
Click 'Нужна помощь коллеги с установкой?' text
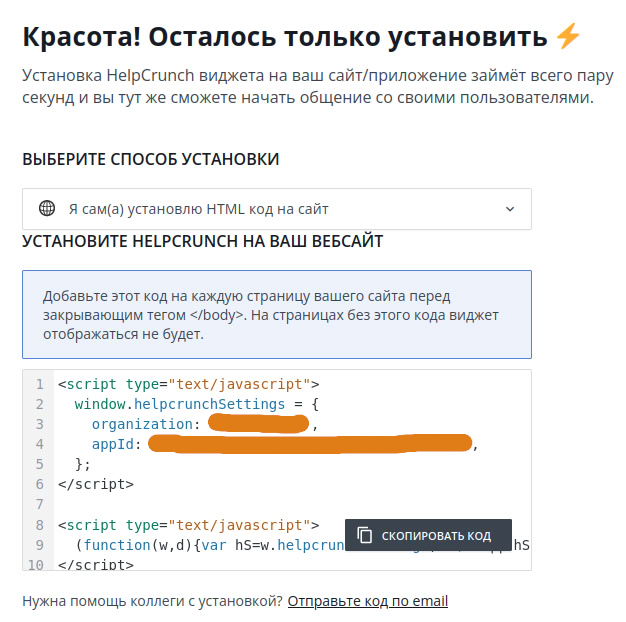click(x=152, y=601)
